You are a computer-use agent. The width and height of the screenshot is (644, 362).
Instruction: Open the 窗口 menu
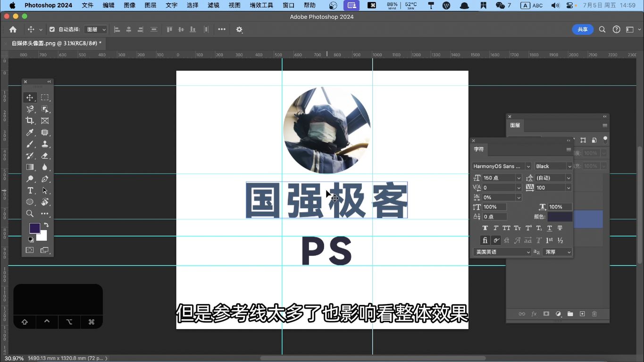coord(288,5)
